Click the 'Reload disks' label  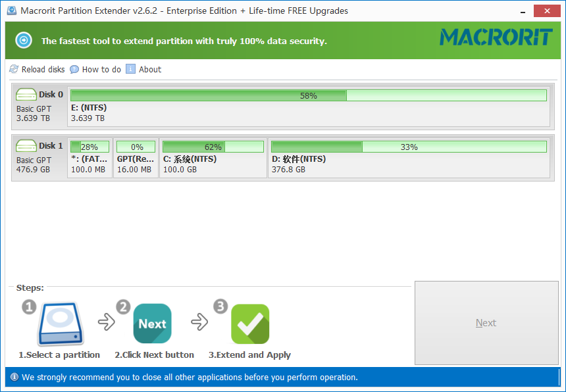43,69
